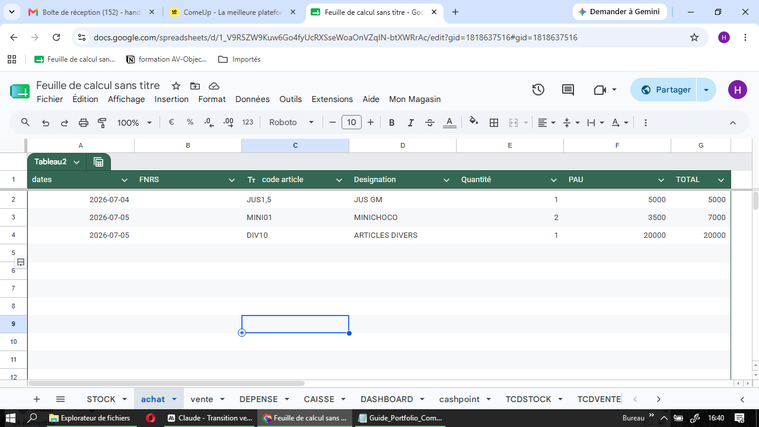
Task: Click table view icon beside Tableau2
Action: 98,162
